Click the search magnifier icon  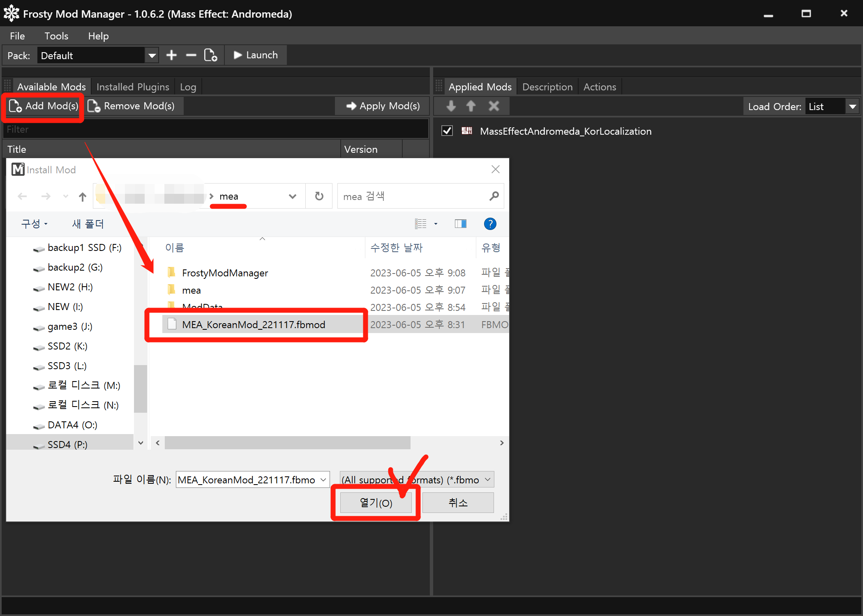[x=494, y=197]
